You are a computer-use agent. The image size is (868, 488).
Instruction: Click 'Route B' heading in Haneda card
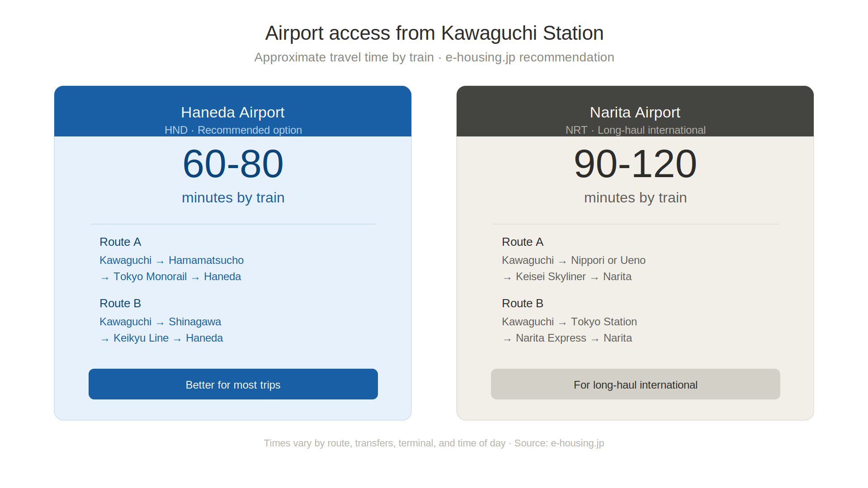coord(120,303)
